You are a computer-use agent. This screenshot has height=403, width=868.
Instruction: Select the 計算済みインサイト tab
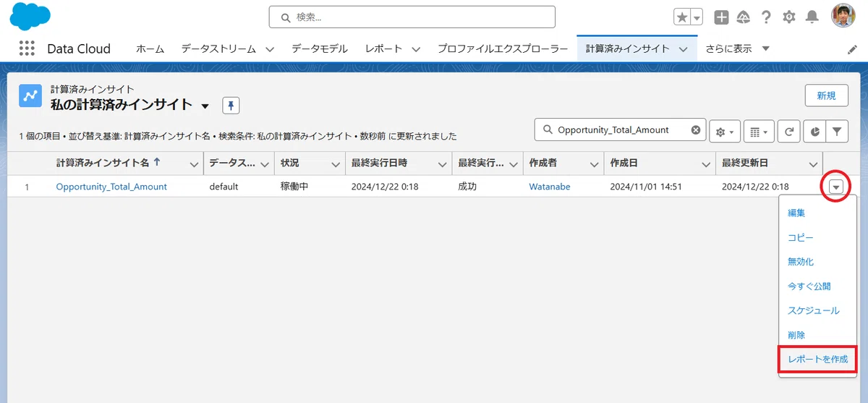628,49
